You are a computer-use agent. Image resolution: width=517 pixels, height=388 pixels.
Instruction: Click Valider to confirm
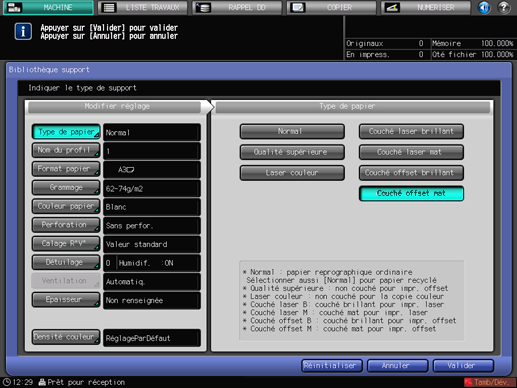coord(463,366)
